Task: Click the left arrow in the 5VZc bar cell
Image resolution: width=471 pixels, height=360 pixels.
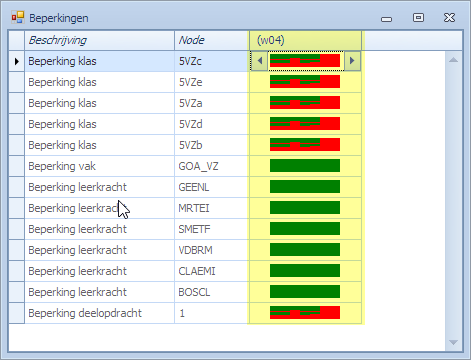Action: 259,61
